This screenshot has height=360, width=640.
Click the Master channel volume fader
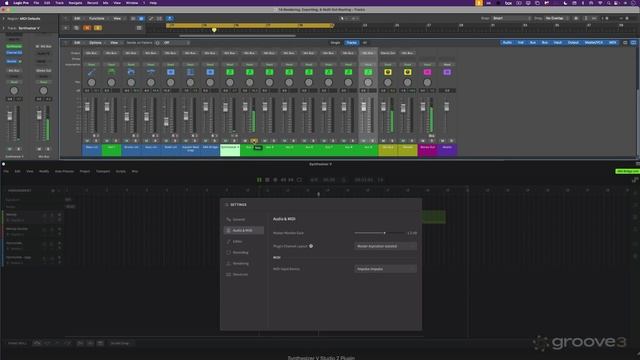(447, 107)
